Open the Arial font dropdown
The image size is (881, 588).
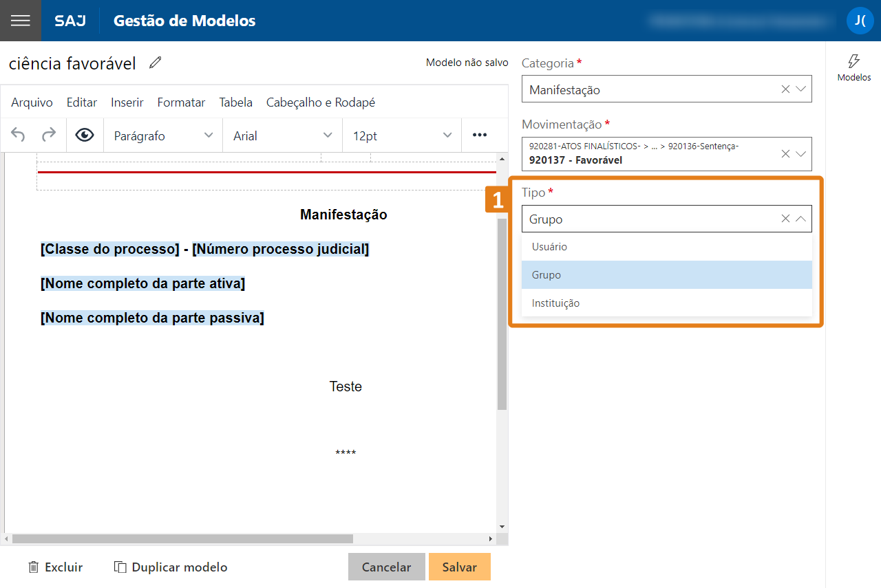[282, 135]
